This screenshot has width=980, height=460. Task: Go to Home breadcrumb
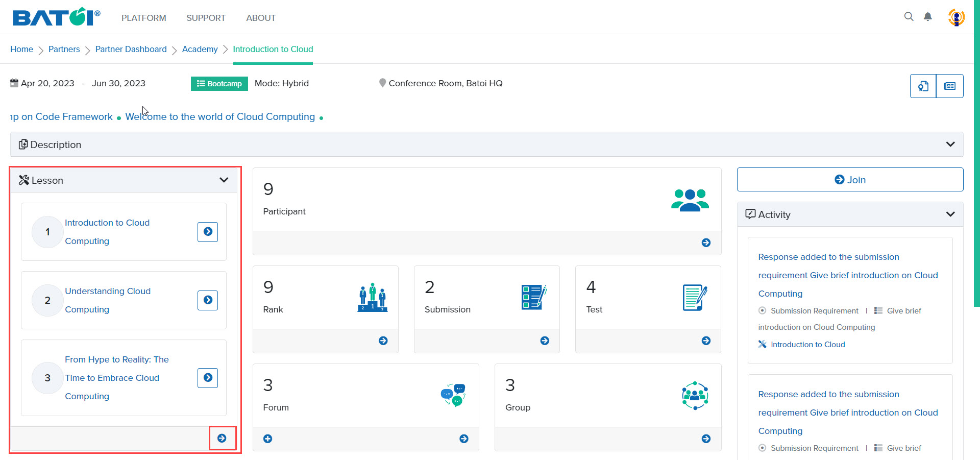point(21,49)
